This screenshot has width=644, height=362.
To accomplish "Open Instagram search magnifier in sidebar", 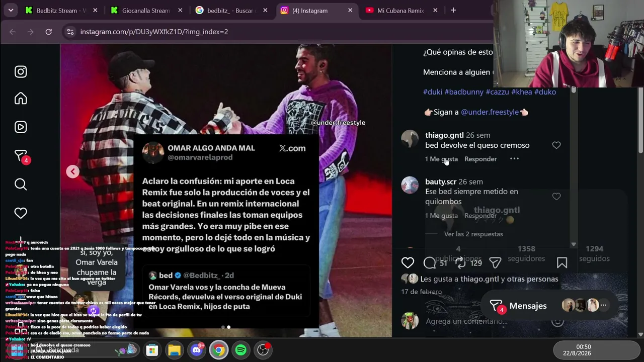I will [x=21, y=185].
